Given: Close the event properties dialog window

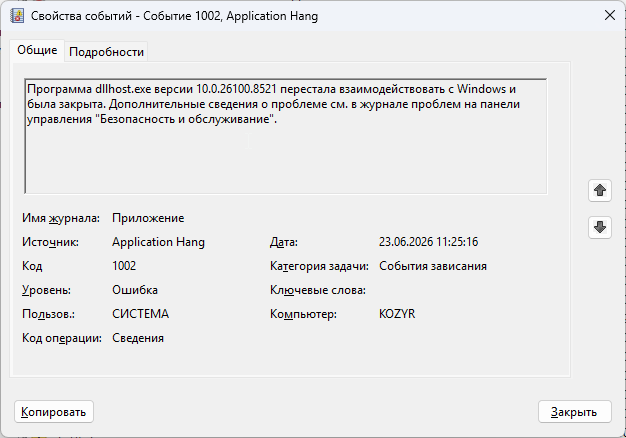Looking at the screenshot, I should tap(609, 16).
